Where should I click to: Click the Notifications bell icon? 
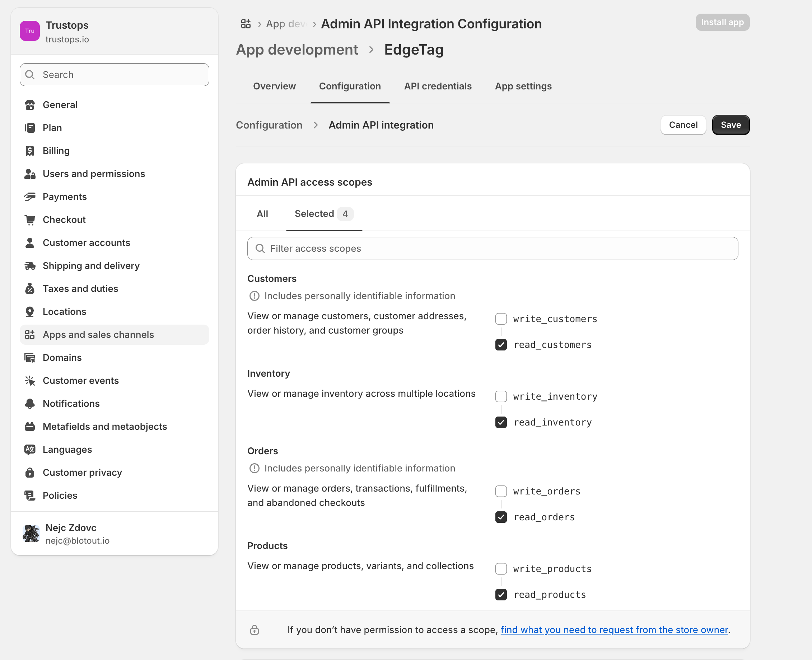tap(30, 403)
